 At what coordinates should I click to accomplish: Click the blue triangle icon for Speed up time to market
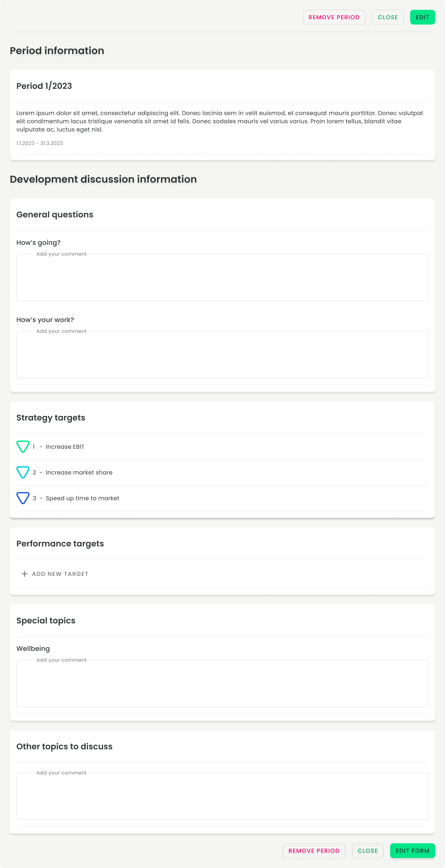point(23,498)
